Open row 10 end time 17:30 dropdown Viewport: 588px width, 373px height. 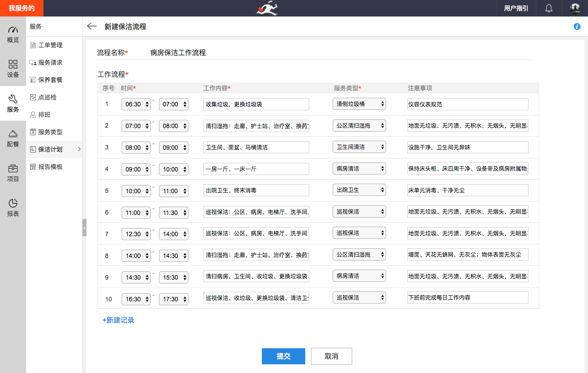174,299
